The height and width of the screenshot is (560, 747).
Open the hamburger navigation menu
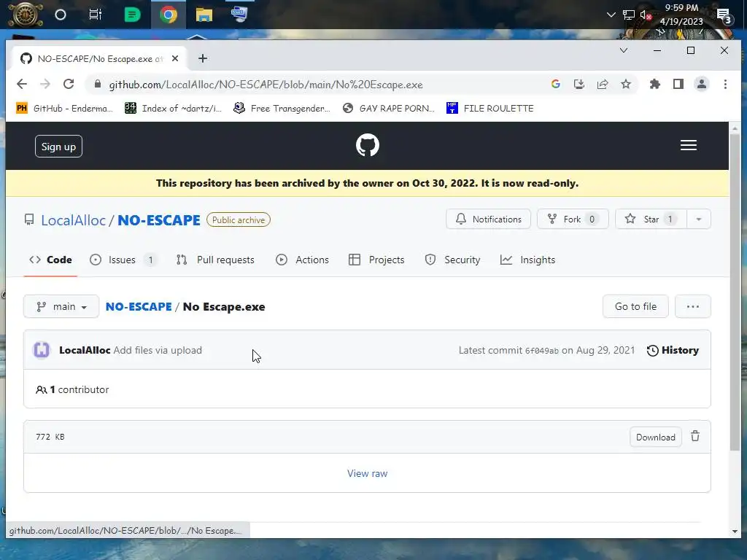[x=689, y=145]
